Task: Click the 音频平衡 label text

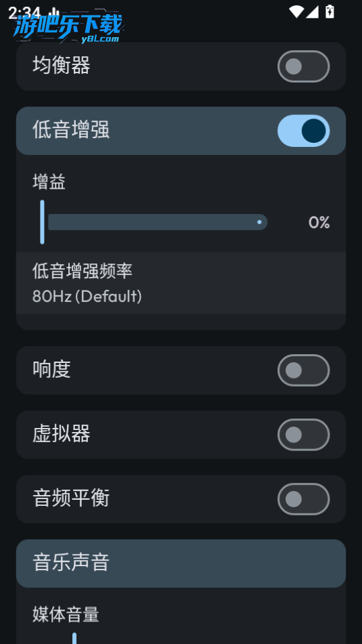Action: 71,498
